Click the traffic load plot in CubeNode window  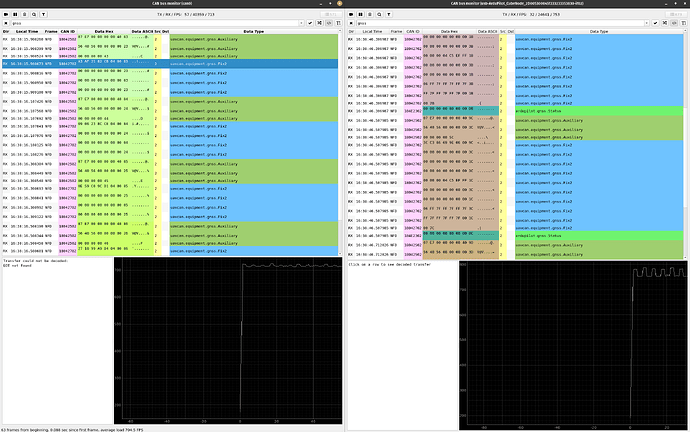coord(573,345)
